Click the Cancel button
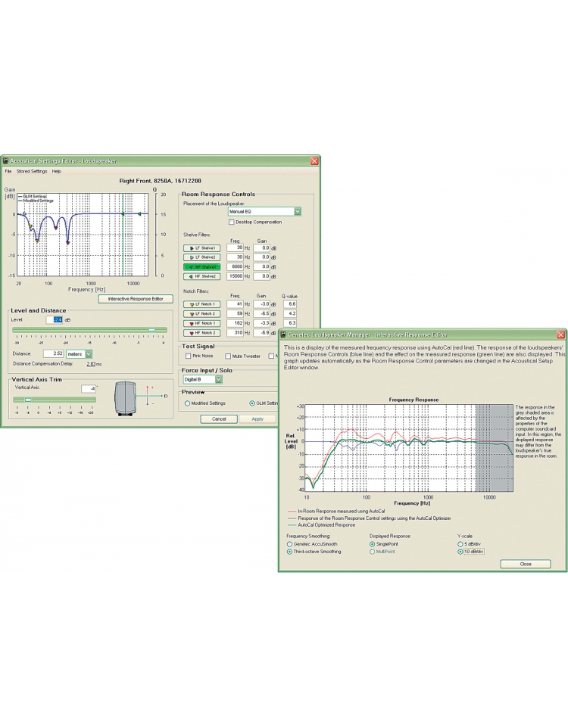Viewport: 568px width, 728px height. (219, 418)
